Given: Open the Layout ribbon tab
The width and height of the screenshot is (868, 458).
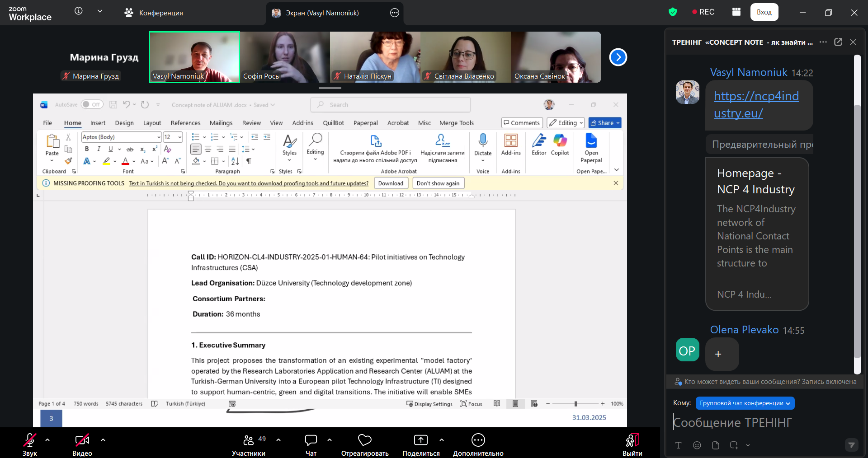Looking at the screenshot, I should (x=152, y=123).
